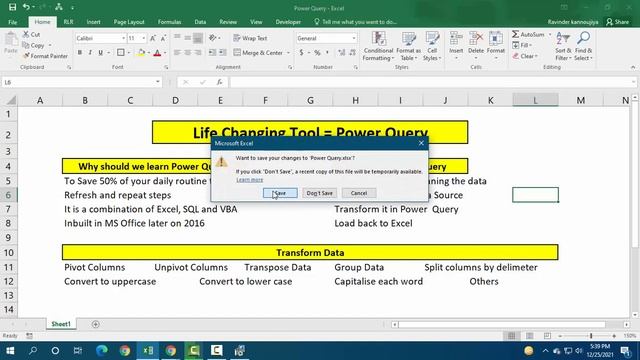Viewport: 640px width, 360px height.
Task: Click Don't Save button in the dialog
Action: [x=320, y=193]
